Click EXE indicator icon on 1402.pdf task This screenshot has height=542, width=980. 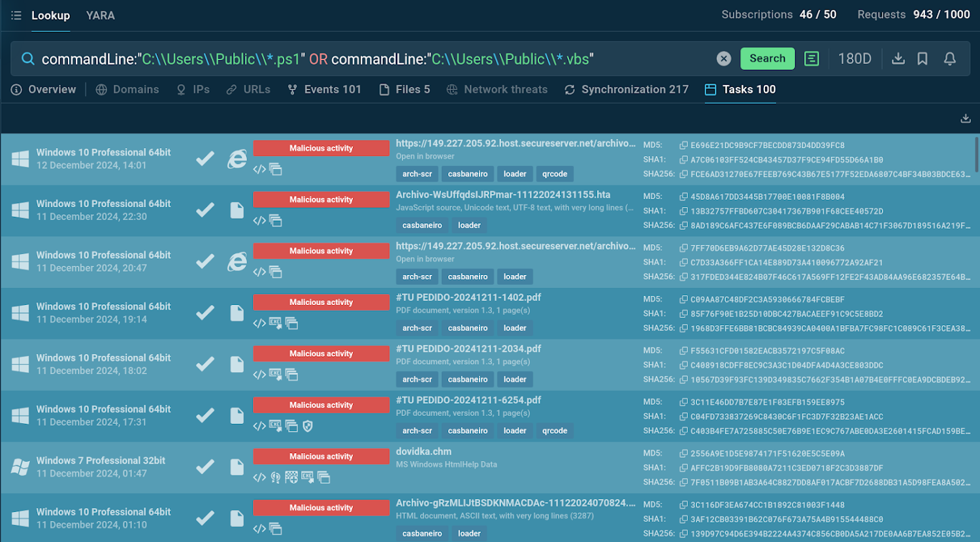click(x=275, y=323)
